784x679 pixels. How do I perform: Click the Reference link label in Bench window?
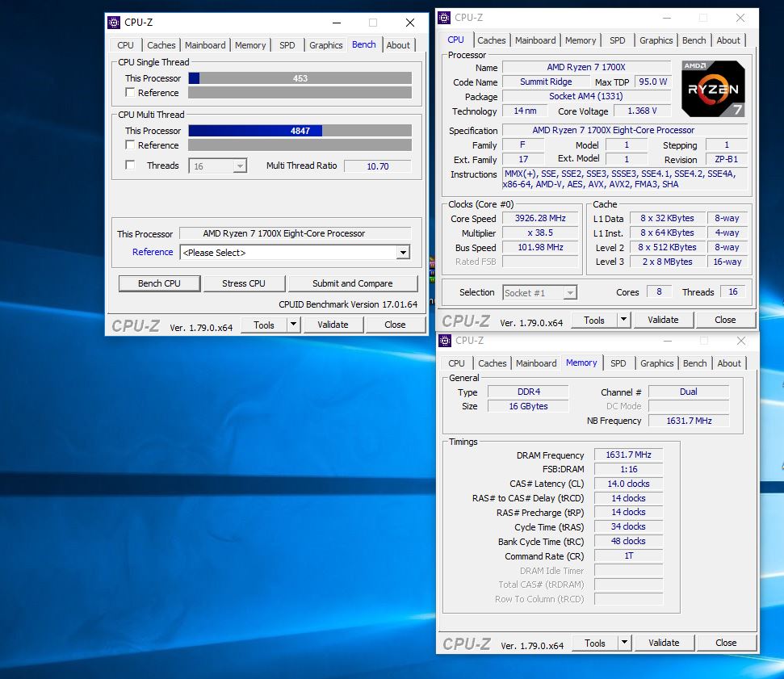tap(153, 252)
